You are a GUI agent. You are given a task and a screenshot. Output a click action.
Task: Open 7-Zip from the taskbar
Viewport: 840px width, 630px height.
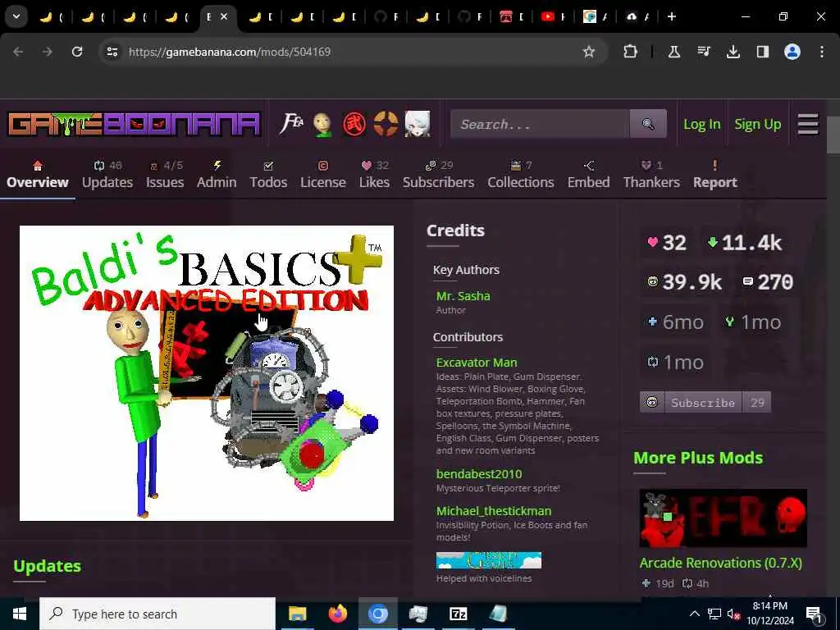click(458, 614)
